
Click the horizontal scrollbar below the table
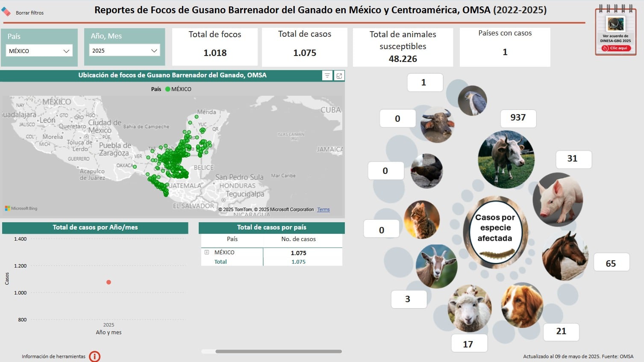(278, 351)
